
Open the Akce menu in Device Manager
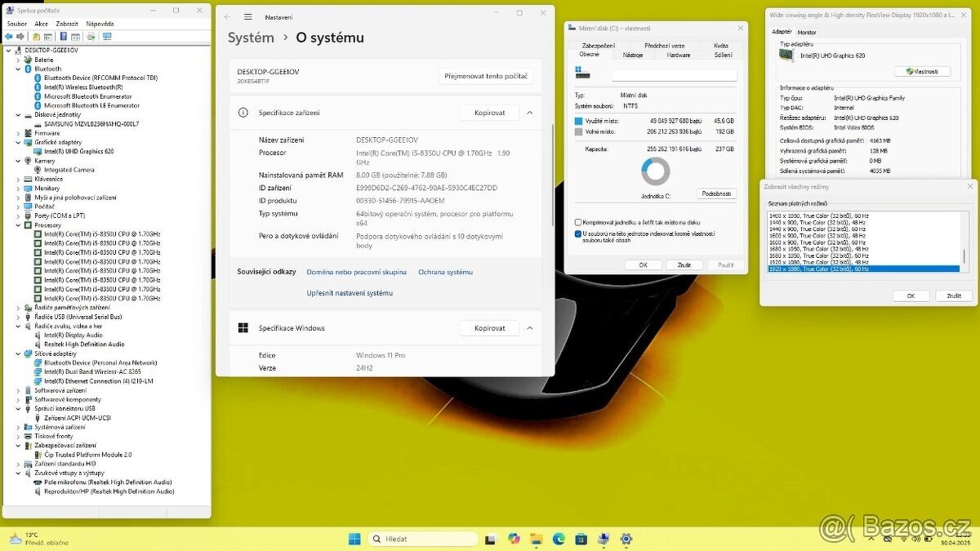coord(39,23)
